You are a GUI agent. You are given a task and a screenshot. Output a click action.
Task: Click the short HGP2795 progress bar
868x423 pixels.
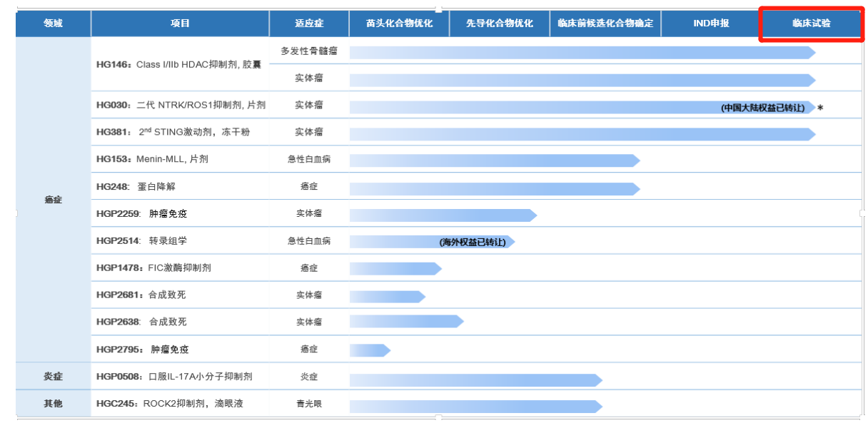click(370, 350)
